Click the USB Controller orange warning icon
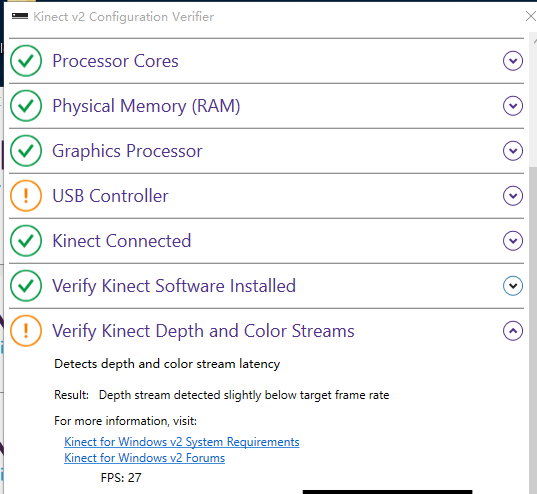 point(26,196)
